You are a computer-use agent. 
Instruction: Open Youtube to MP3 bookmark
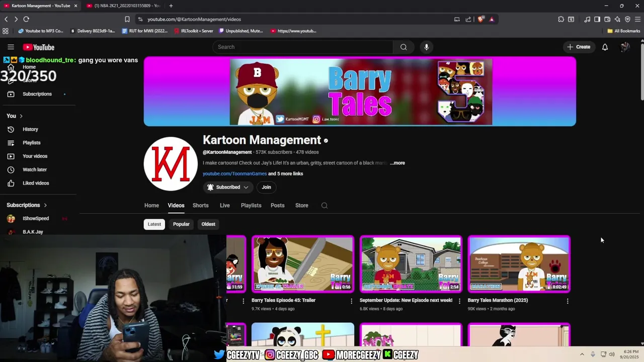tap(41, 31)
